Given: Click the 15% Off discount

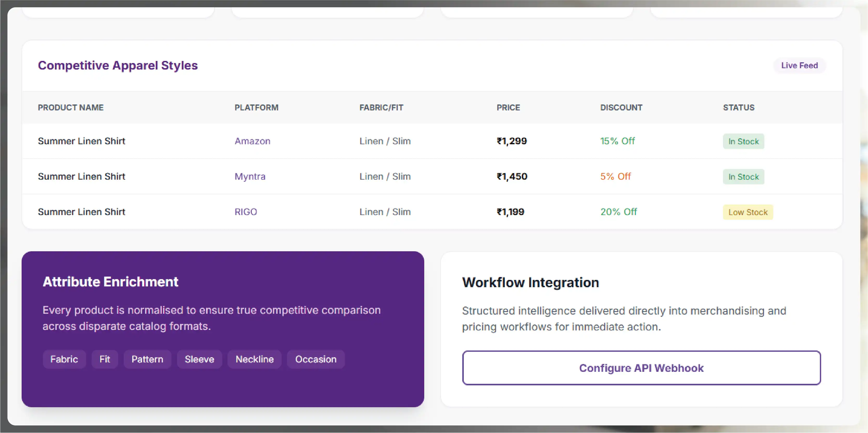Looking at the screenshot, I should (617, 141).
